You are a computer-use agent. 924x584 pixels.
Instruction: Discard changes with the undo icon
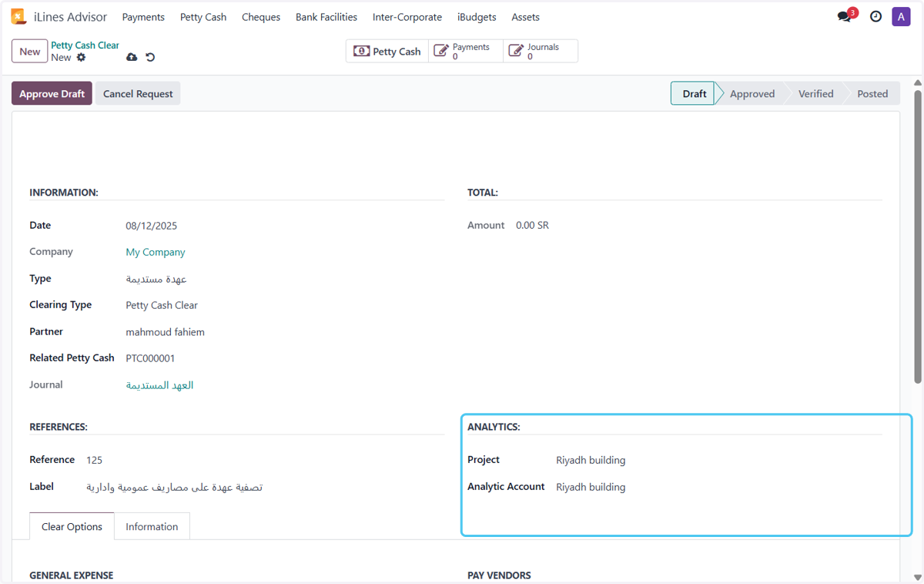coord(150,58)
